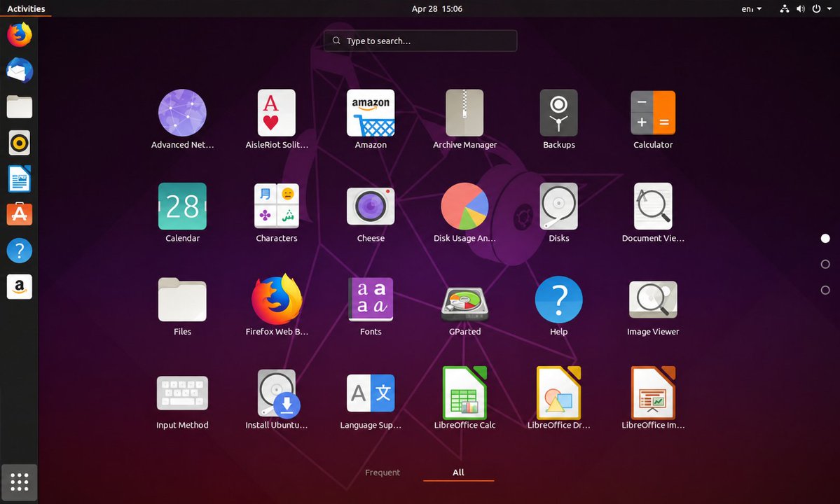
Task: Launch Install Ubuntu installer
Action: point(277,400)
